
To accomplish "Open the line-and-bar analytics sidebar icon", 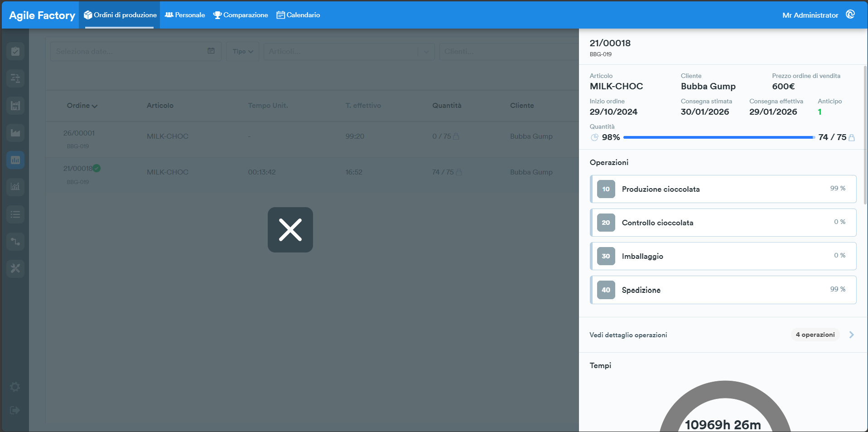I will pos(15,187).
